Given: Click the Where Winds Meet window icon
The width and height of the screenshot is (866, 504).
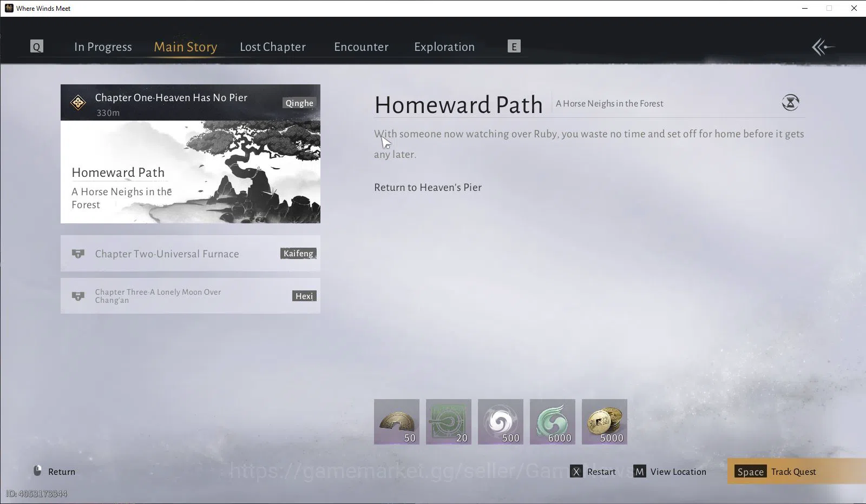Looking at the screenshot, I should tap(9, 8).
